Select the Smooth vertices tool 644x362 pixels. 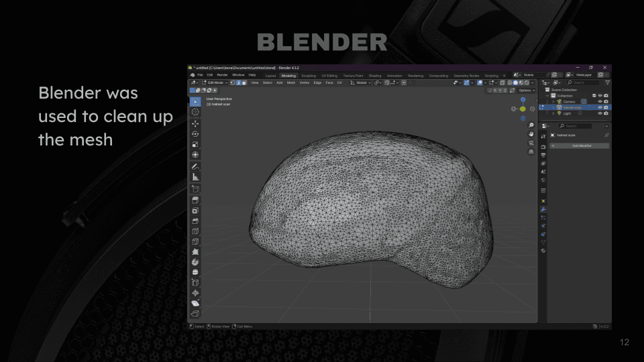(195, 272)
